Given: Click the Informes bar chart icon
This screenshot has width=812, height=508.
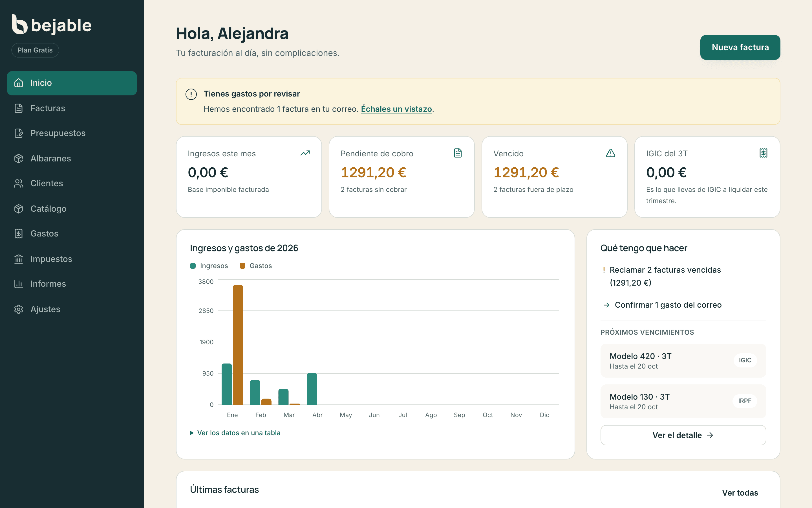Looking at the screenshot, I should click(x=18, y=284).
